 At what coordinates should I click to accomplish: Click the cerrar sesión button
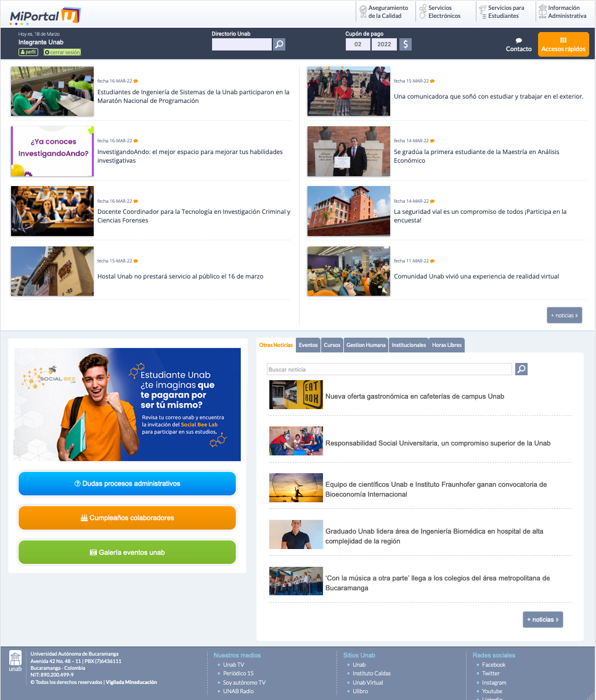click(62, 52)
